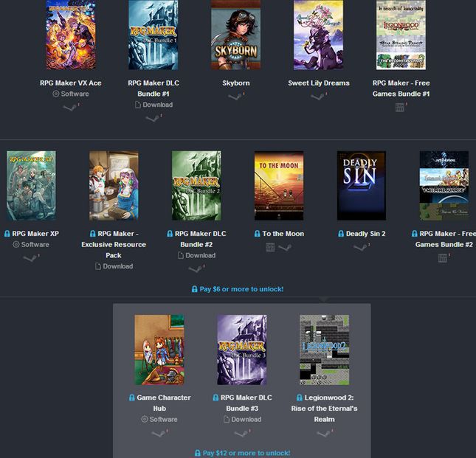Click the Steam icon beneath Skyborn
Viewport: 476px width, 458px height.
(235, 97)
